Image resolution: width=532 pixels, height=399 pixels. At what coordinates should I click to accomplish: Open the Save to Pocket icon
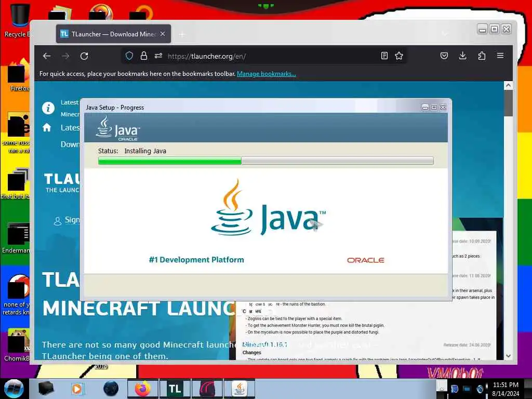tap(444, 56)
